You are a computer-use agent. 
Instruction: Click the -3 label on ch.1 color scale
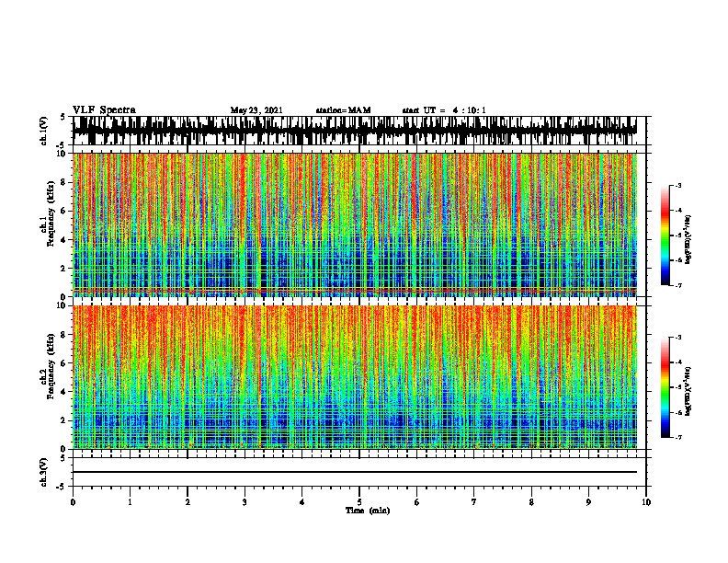pos(677,186)
